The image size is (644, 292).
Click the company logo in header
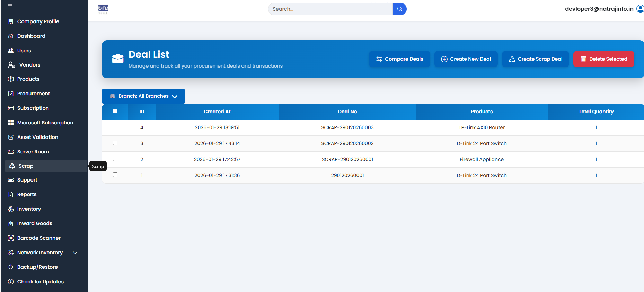[103, 9]
